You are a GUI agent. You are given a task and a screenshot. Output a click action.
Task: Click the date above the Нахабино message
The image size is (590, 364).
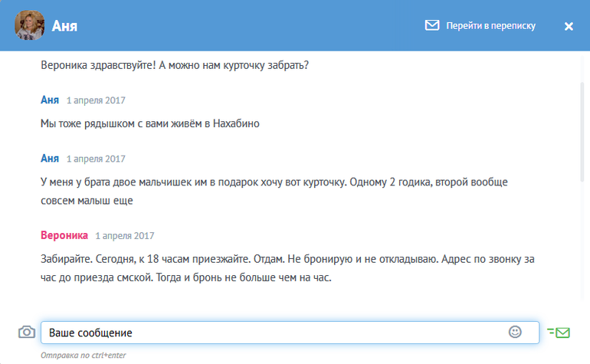(96, 100)
